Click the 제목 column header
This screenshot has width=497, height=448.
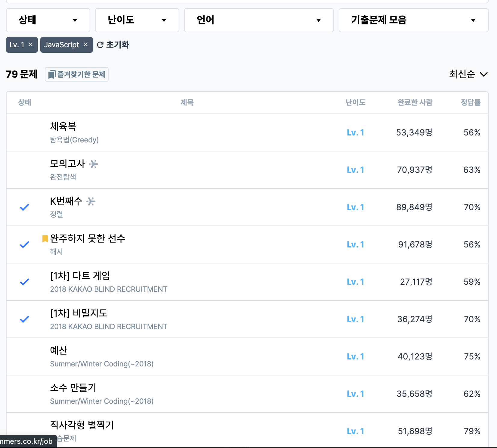point(187,102)
